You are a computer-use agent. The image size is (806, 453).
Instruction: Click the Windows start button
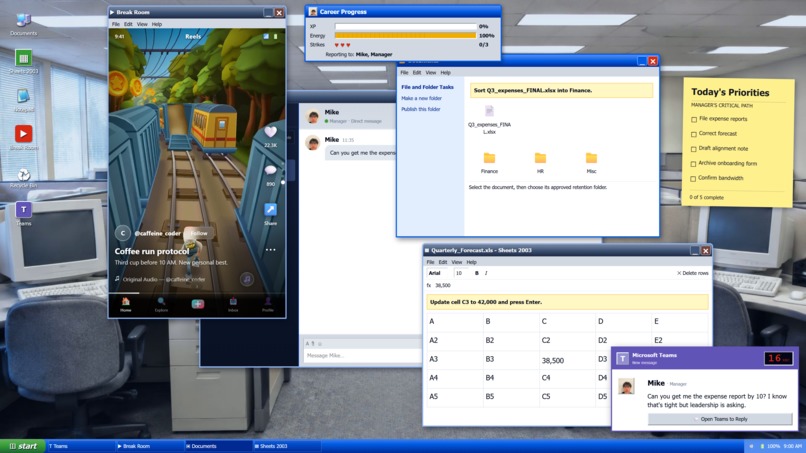pos(23,446)
